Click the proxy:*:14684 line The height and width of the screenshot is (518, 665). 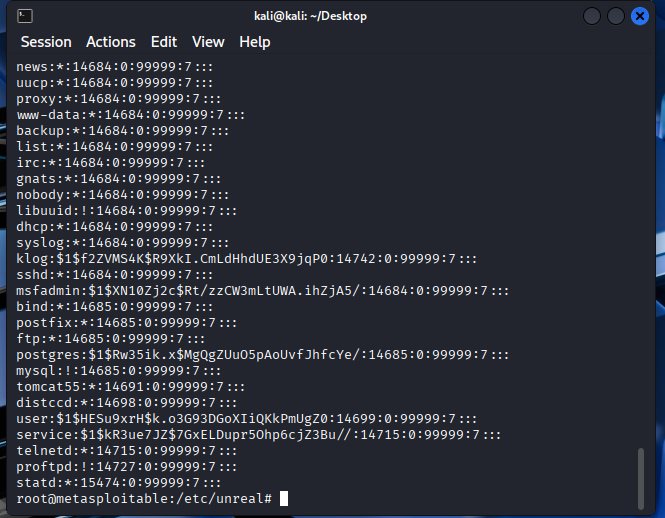pos(119,99)
